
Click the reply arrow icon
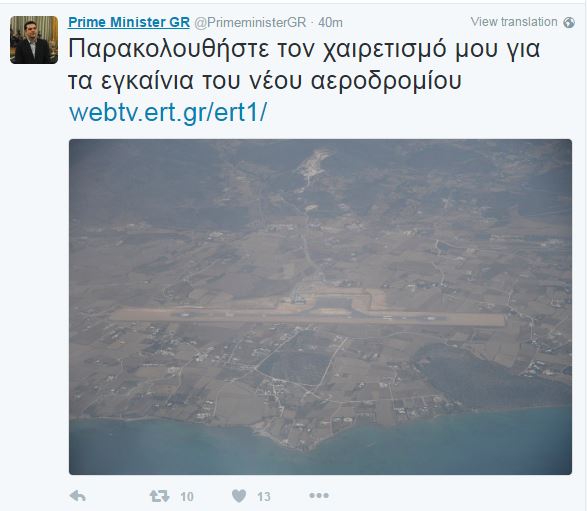(x=78, y=496)
